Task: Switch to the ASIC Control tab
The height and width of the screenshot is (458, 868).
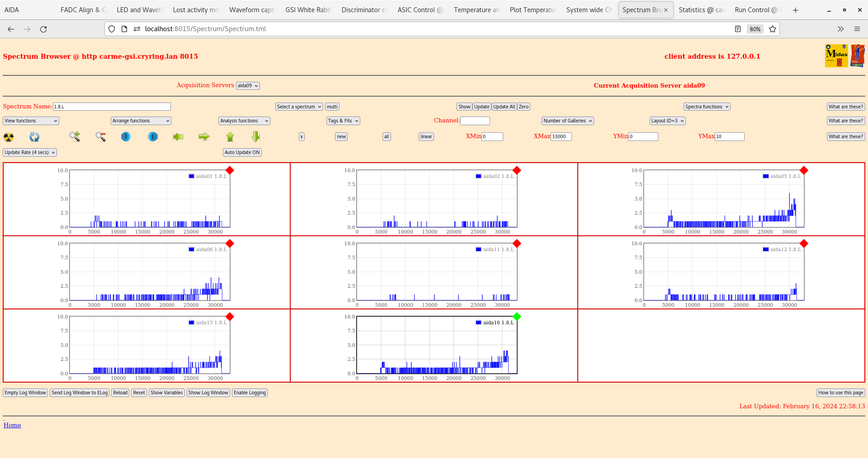Action: click(420, 10)
